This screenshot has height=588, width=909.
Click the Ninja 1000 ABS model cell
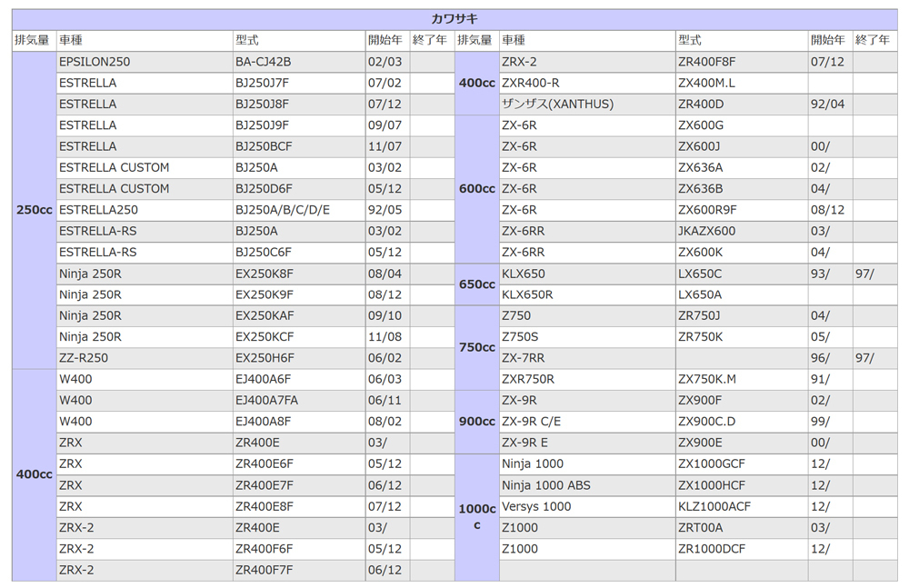587,485
